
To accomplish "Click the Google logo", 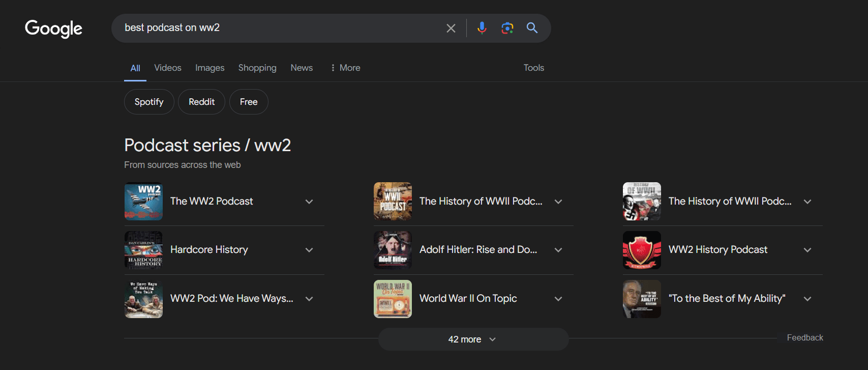I will (x=53, y=29).
